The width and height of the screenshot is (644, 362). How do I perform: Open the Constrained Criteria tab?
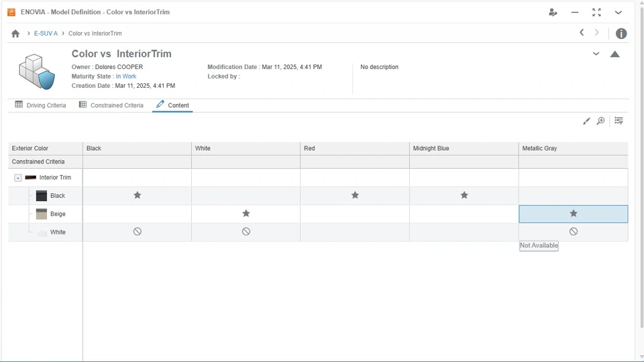tap(111, 105)
